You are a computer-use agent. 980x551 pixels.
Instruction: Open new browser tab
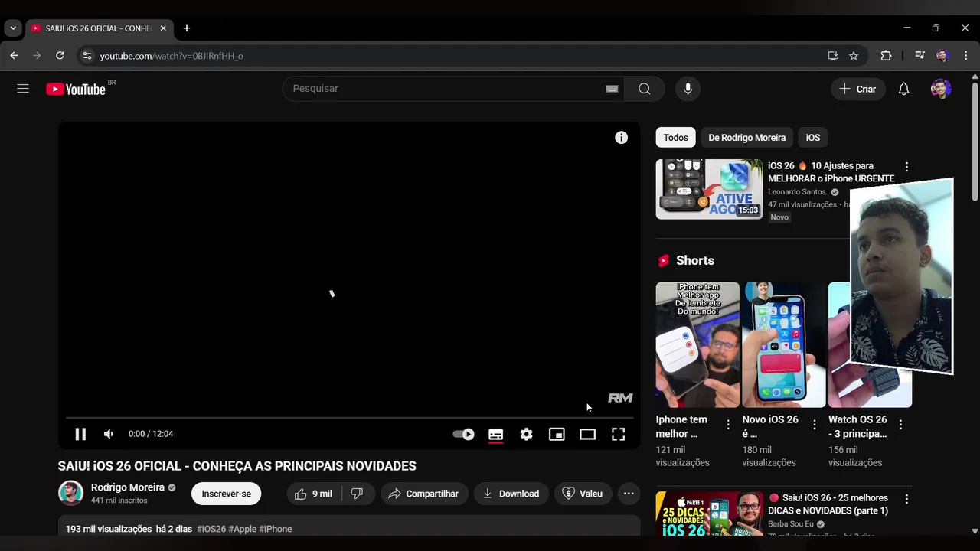[186, 28]
